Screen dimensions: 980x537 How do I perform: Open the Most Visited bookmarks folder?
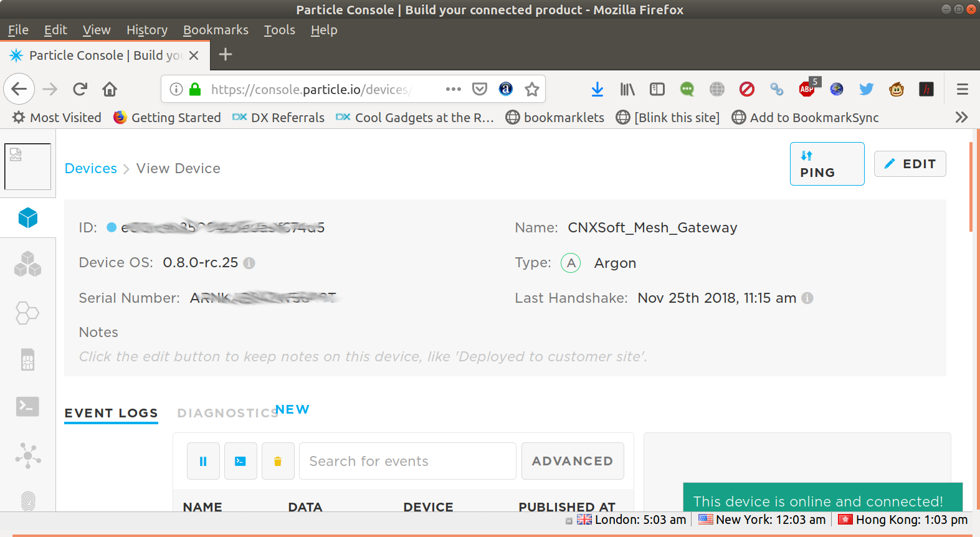(57, 117)
